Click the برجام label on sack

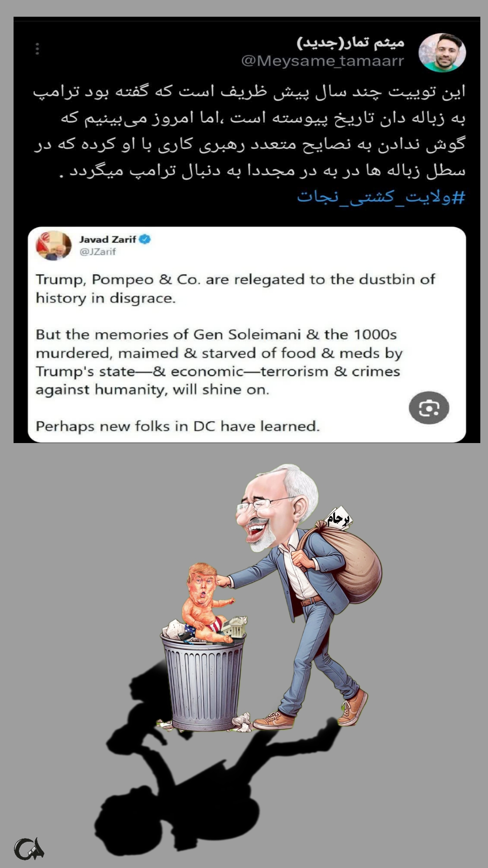pyautogui.click(x=338, y=519)
